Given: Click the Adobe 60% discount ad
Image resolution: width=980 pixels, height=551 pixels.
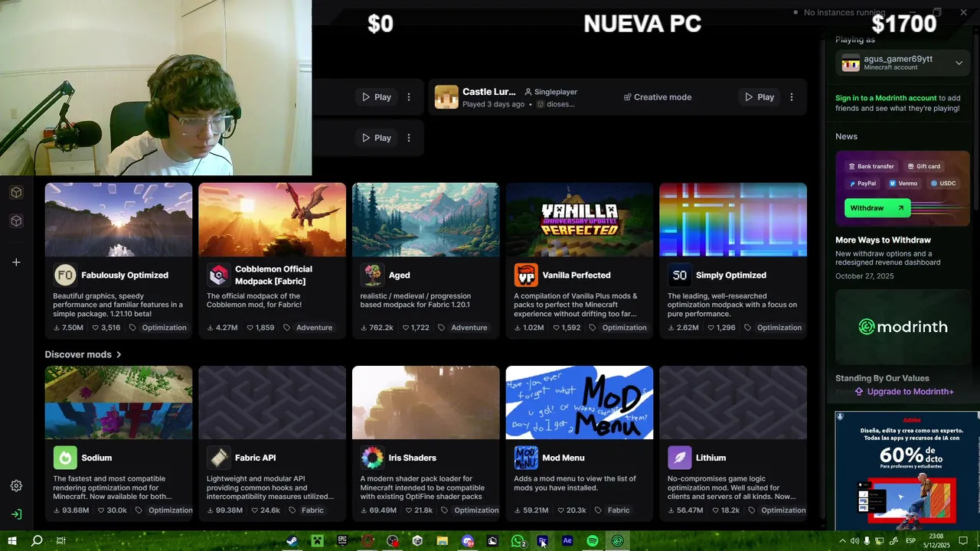Looking at the screenshot, I should point(906,471).
